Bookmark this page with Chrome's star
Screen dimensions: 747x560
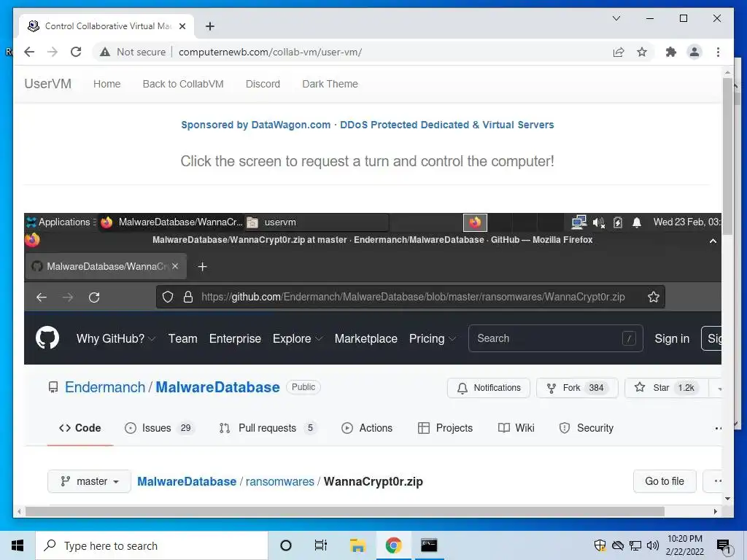tap(642, 52)
